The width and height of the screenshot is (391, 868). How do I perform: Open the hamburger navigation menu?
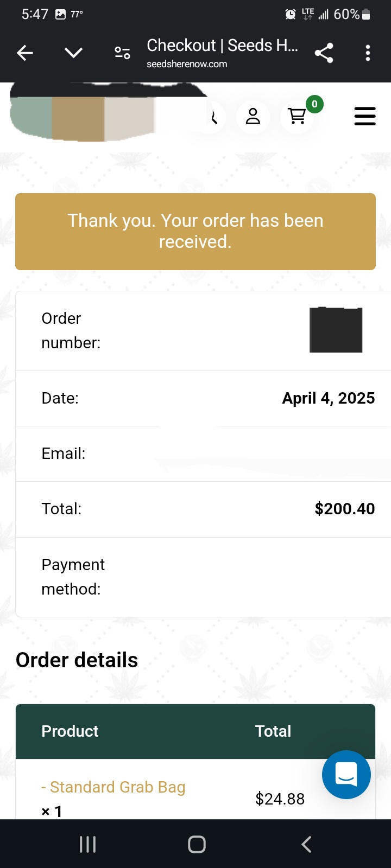(365, 116)
